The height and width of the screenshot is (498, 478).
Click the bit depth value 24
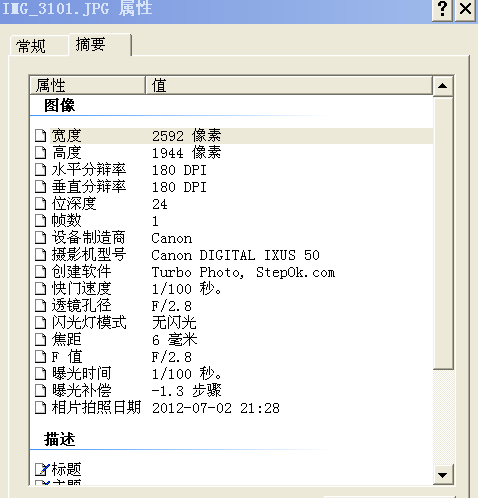click(x=160, y=204)
